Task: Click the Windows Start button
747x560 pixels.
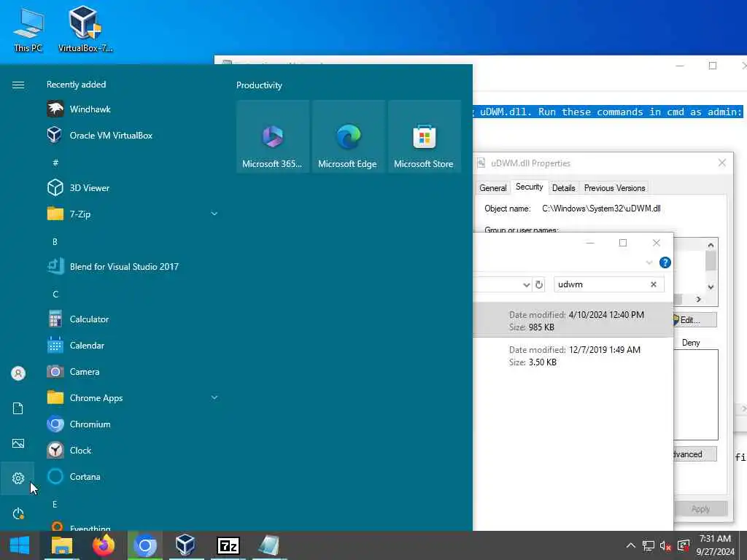Action: [20, 545]
